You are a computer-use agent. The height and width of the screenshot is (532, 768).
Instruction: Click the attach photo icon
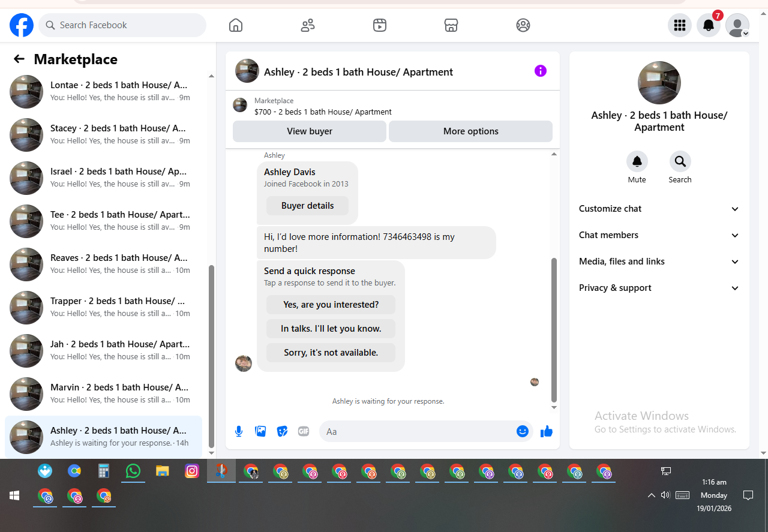point(260,431)
